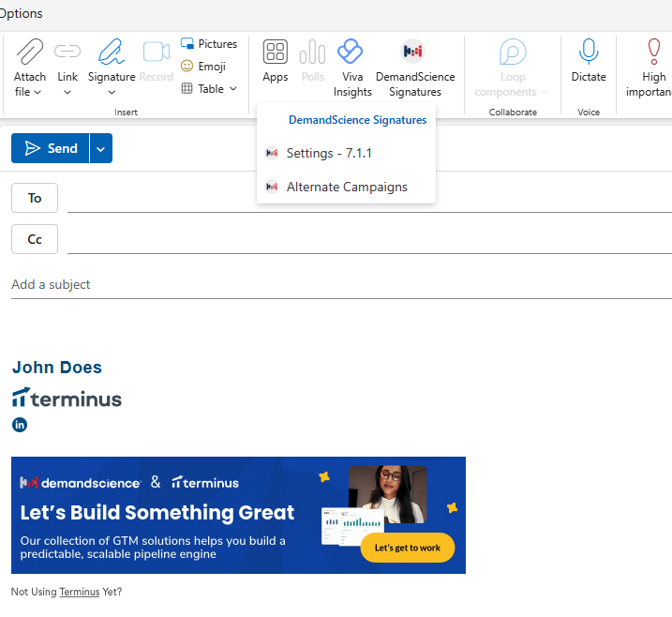Select Alternate Campaigns menu entry

(x=346, y=187)
